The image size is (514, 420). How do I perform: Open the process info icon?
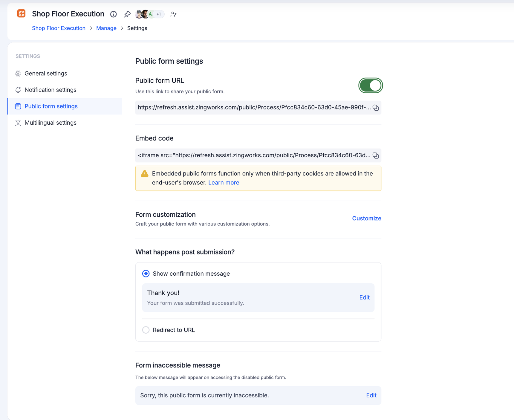[x=113, y=14]
